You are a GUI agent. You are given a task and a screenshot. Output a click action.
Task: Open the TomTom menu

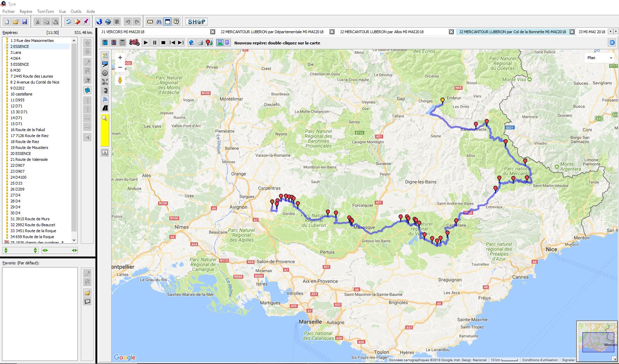coord(45,11)
